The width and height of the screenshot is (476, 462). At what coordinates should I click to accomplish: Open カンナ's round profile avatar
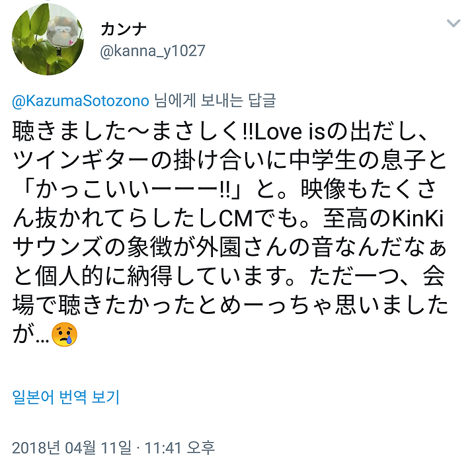tap(48, 39)
